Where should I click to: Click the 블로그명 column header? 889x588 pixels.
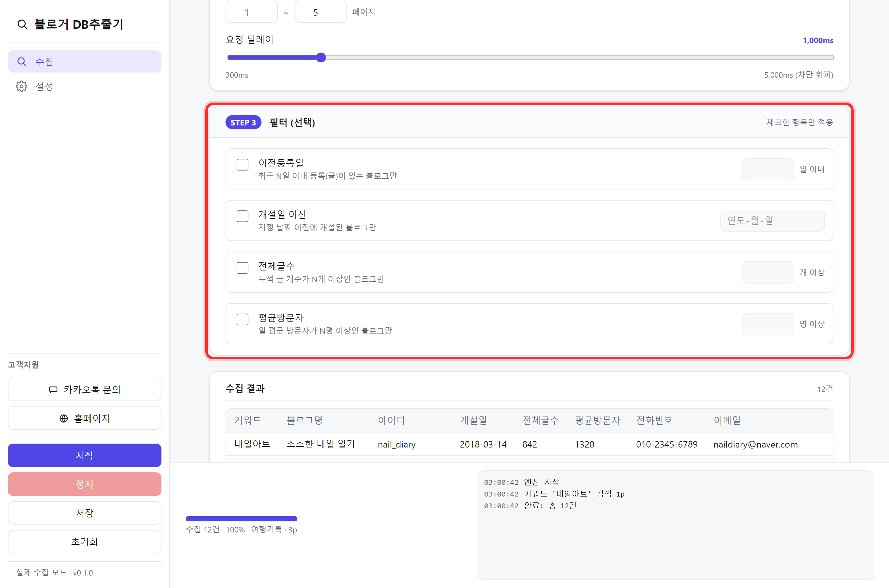tap(305, 420)
